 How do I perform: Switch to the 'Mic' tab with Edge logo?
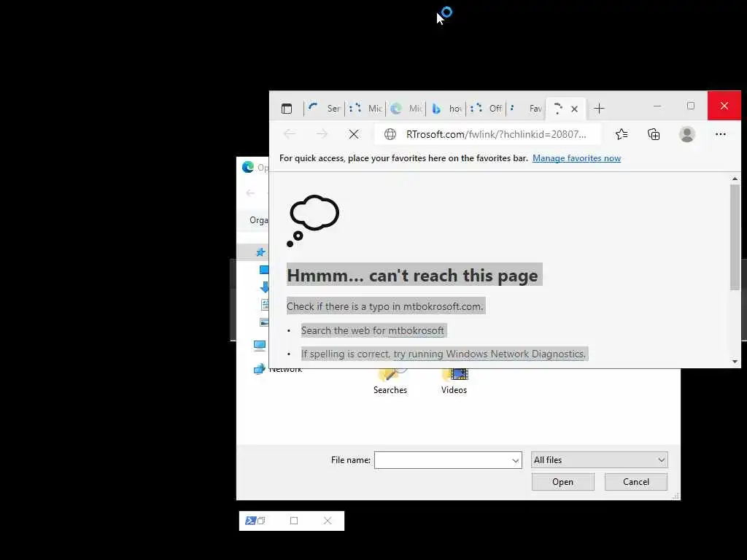click(406, 109)
